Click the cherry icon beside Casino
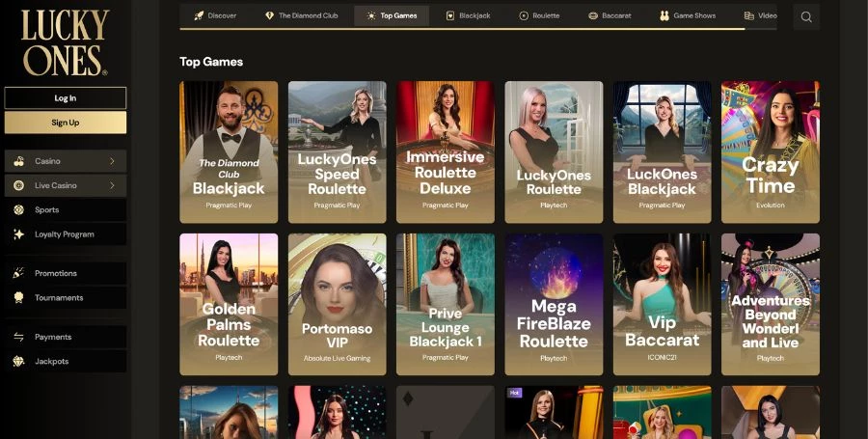The image size is (868, 439). tap(19, 161)
